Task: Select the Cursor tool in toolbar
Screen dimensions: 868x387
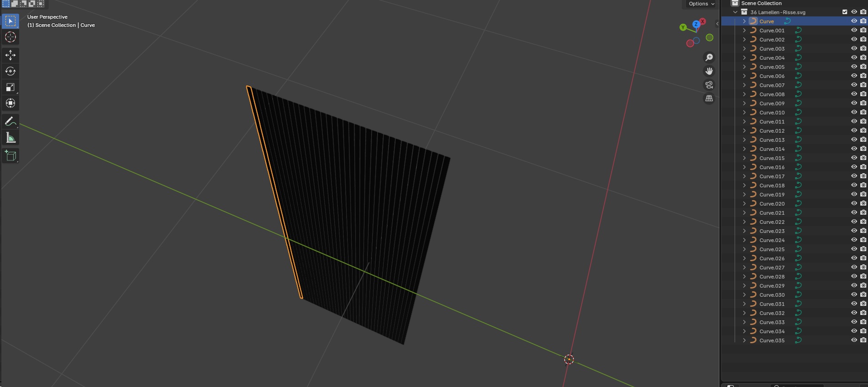Action: 10,37
